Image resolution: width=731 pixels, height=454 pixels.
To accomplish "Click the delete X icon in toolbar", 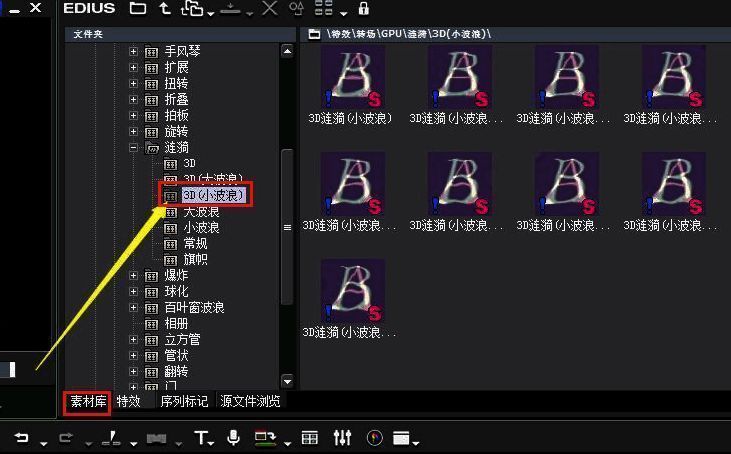I will coord(269,8).
